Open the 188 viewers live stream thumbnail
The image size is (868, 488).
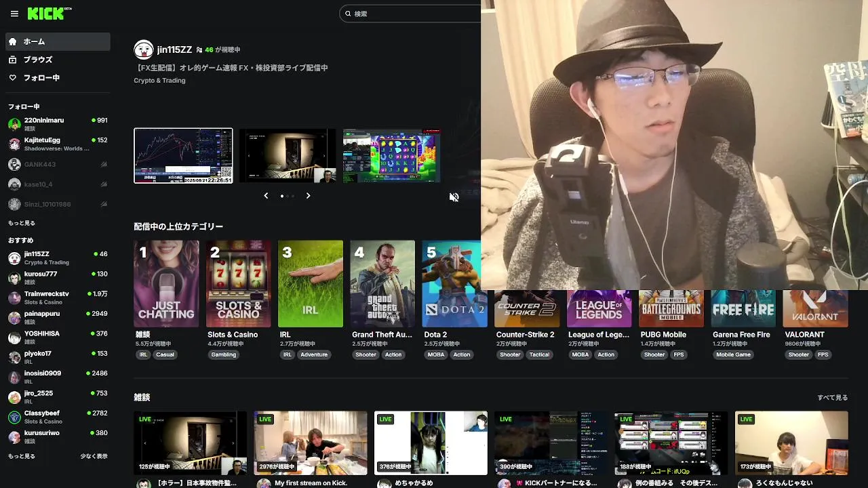(x=671, y=443)
